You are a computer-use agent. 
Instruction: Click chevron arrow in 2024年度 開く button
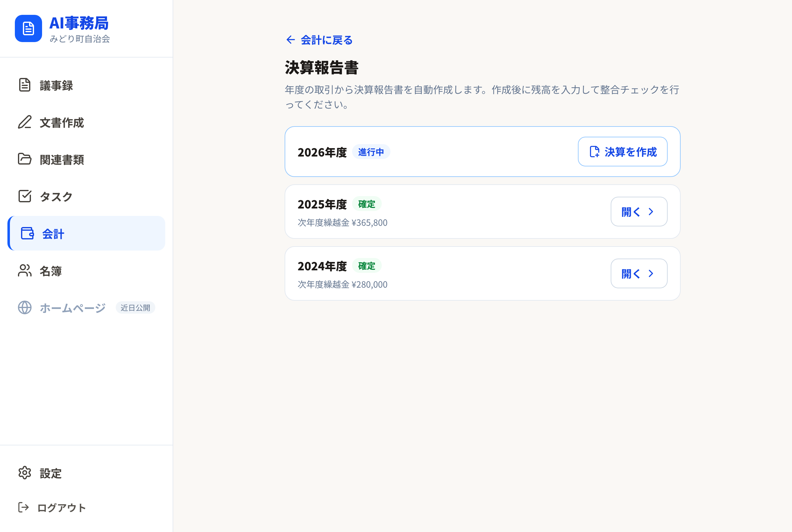point(651,273)
